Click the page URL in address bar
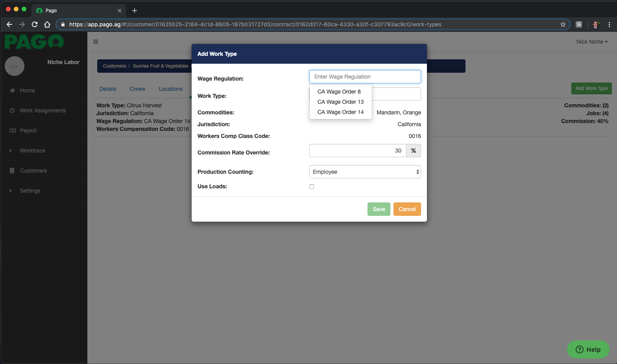The width and height of the screenshot is (617, 364). pos(255,24)
